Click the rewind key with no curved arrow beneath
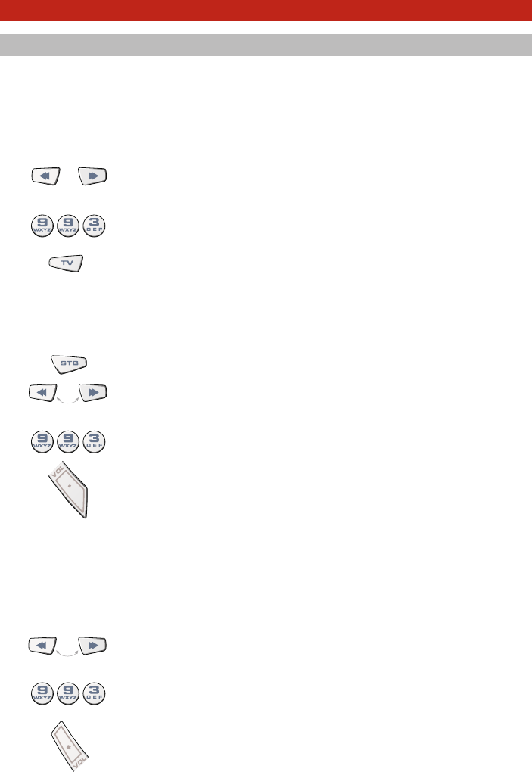The height and width of the screenshot is (772, 532). point(45,176)
